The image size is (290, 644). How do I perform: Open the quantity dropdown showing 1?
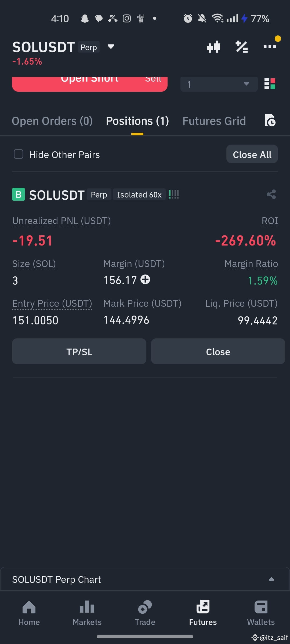[219, 84]
